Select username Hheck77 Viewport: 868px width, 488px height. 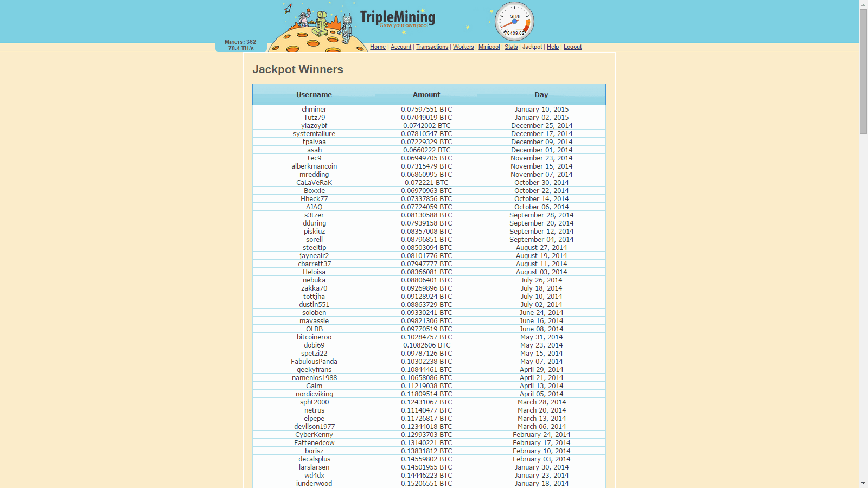[314, 199]
